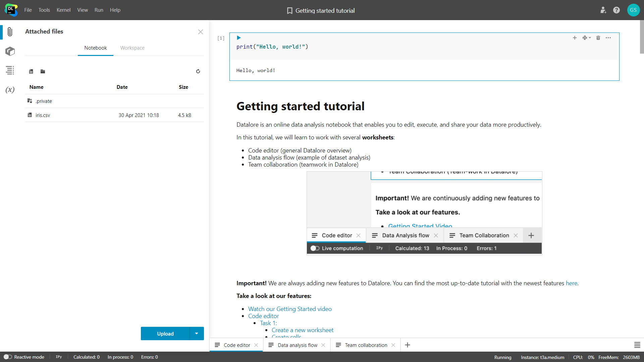Click the new folder icon in files
644x362 pixels.
43,72
